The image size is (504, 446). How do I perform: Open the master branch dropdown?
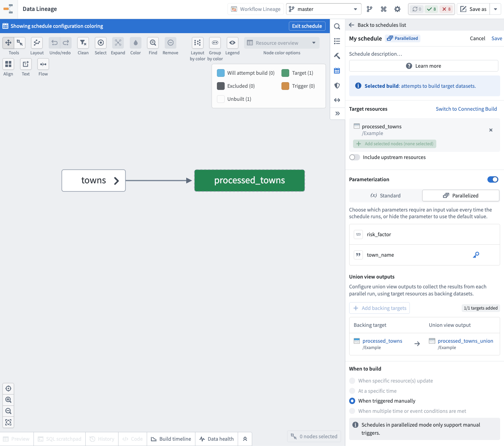coord(324,9)
